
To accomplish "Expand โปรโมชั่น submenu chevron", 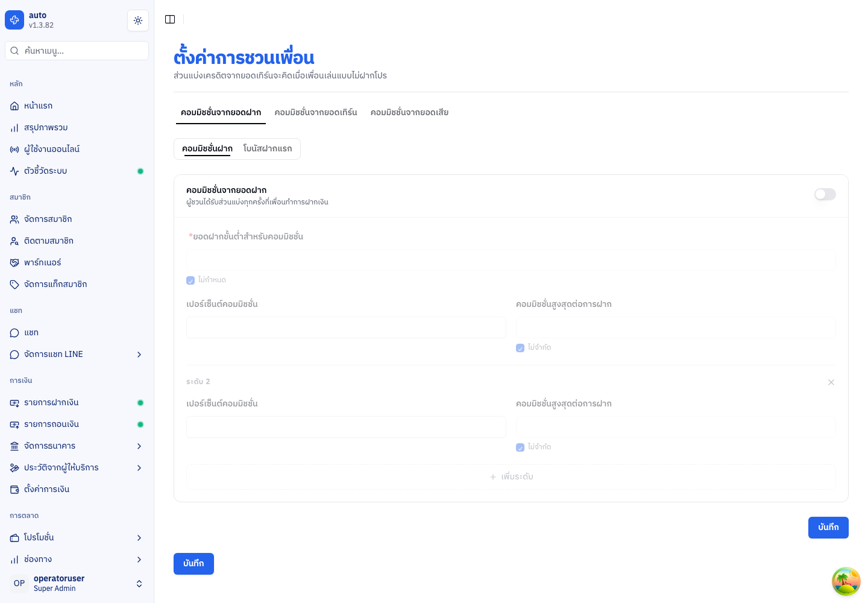I will (139, 538).
